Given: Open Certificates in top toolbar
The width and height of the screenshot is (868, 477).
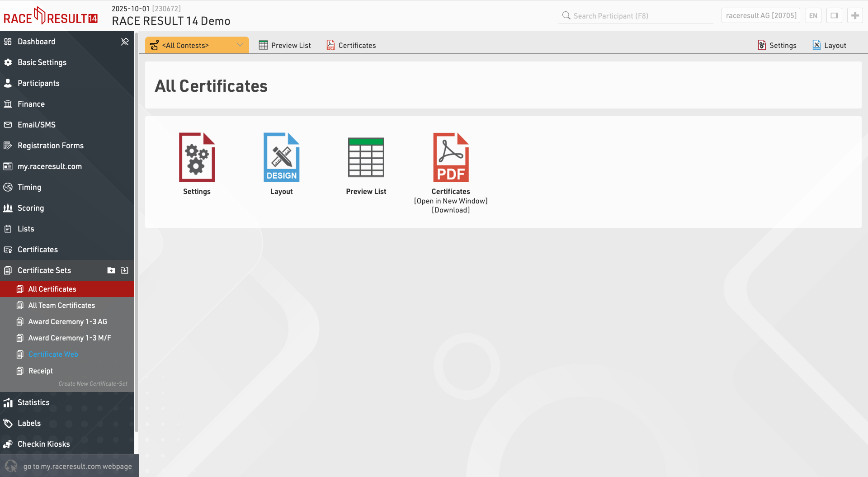Looking at the screenshot, I should tap(351, 45).
